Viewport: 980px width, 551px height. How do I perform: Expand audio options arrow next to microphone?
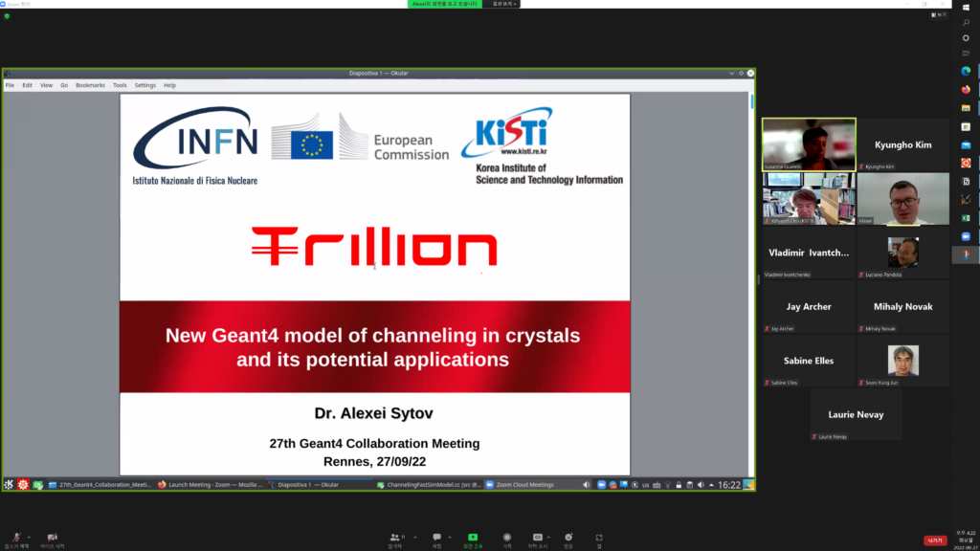[x=29, y=538]
